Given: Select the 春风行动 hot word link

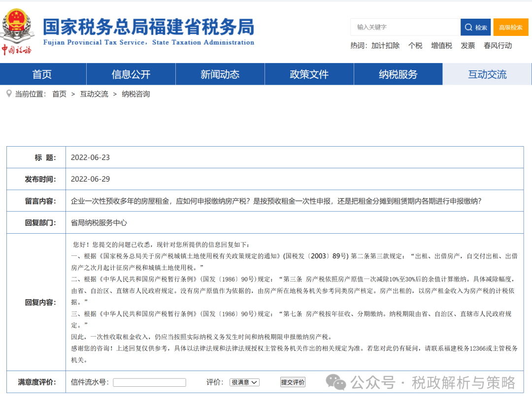Looking at the screenshot, I should coord(498,46).
